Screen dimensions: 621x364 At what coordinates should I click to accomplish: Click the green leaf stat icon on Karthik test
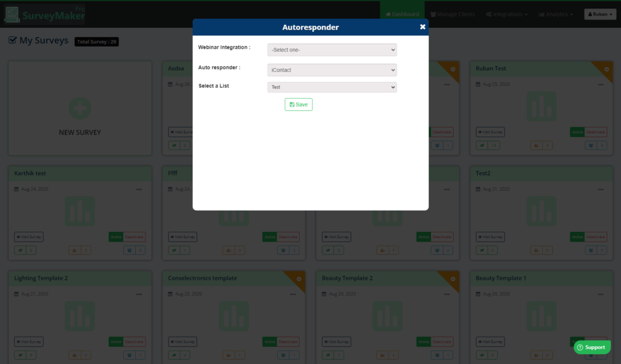tap(20, 250)
